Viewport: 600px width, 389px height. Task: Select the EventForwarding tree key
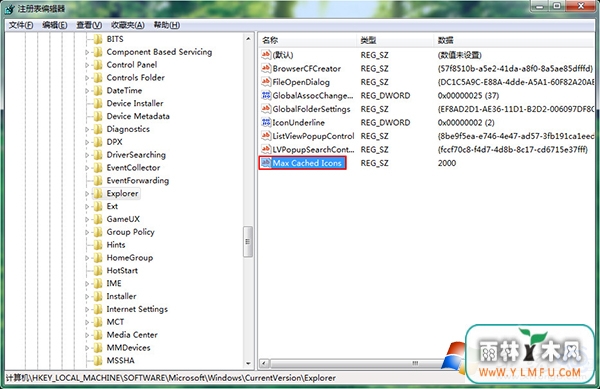(x=137, y=181)
